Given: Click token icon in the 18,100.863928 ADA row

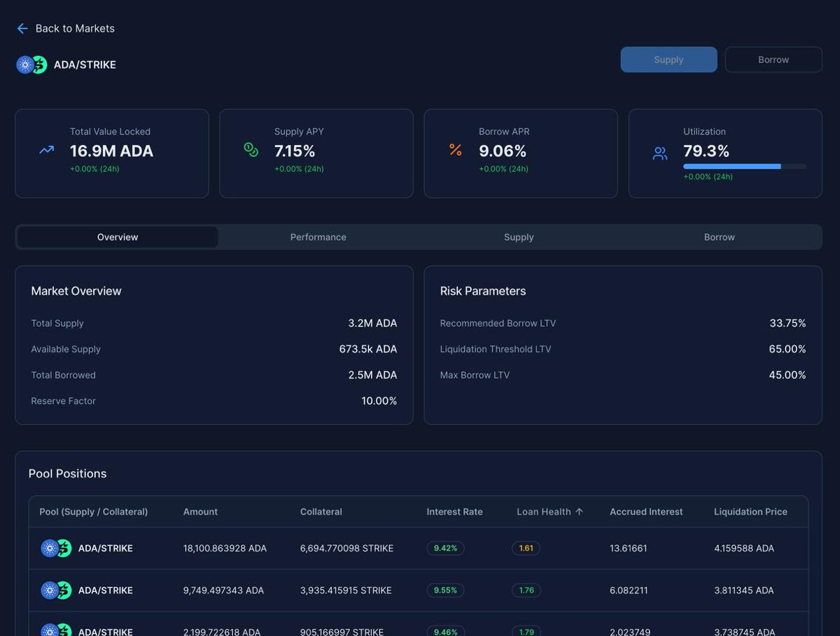Looking at the screenshot, I should 56,548.
